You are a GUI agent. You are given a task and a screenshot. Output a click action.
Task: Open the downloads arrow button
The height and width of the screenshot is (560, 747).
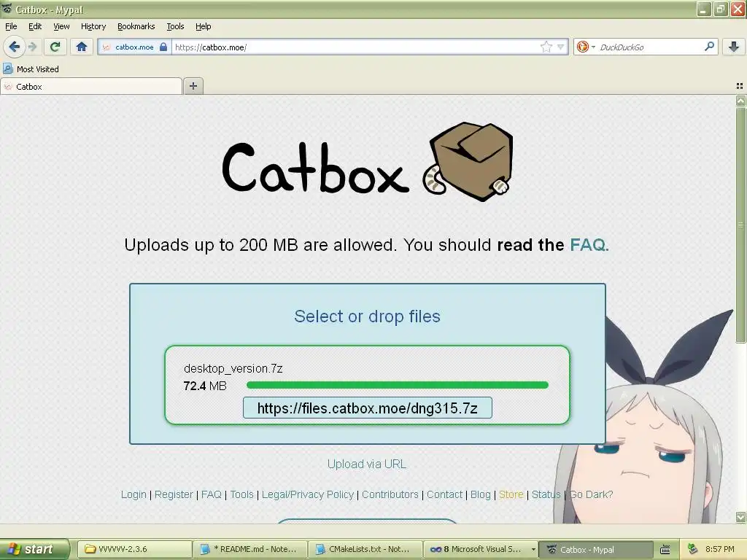734,47
